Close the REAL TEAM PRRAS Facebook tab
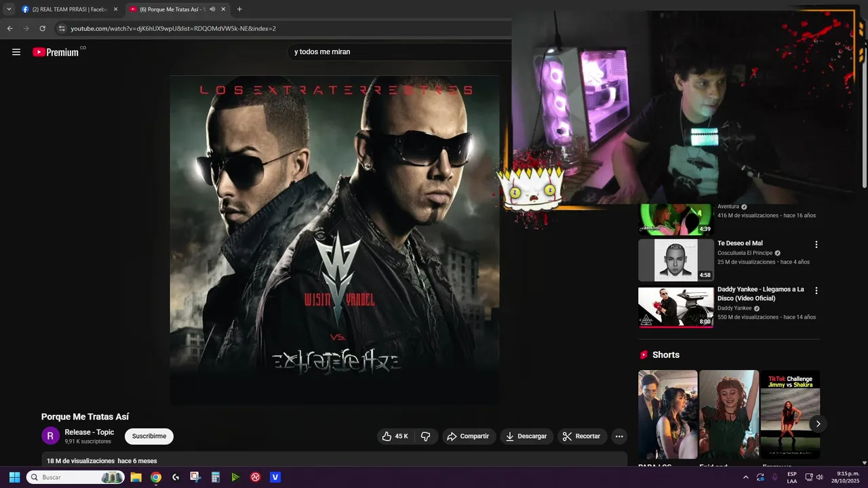The width and height of the screenshot is (868, 488). (115, 9)
